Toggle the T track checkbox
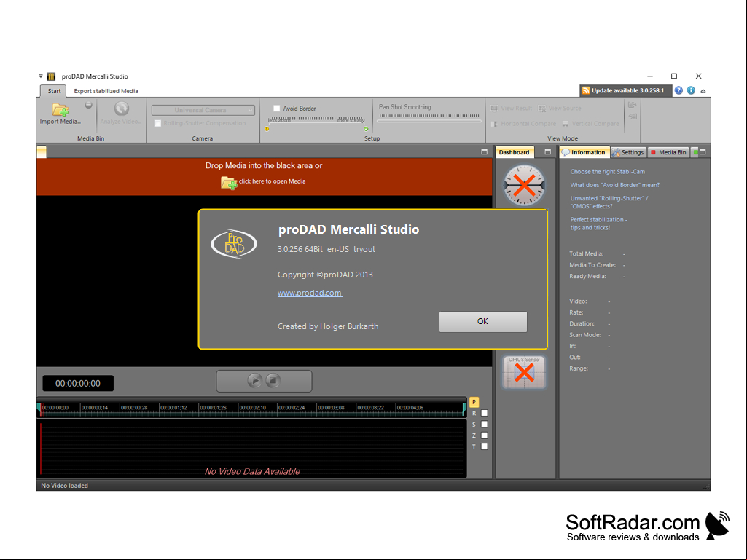Image resolution: width=747 pixels, height=560 pixels. pyautogui.click(x=485, y=446)
